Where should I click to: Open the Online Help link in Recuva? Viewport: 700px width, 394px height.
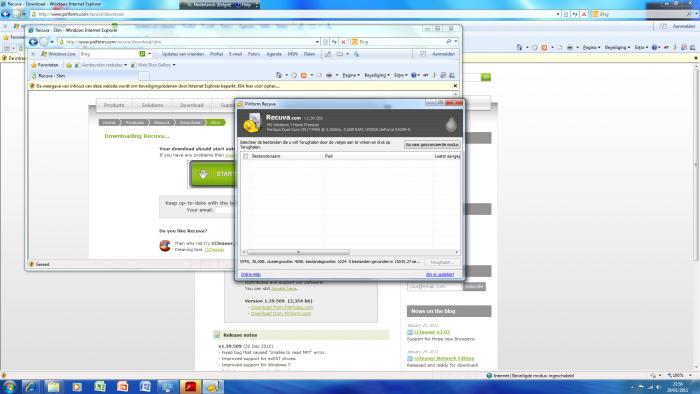point(250,274)
